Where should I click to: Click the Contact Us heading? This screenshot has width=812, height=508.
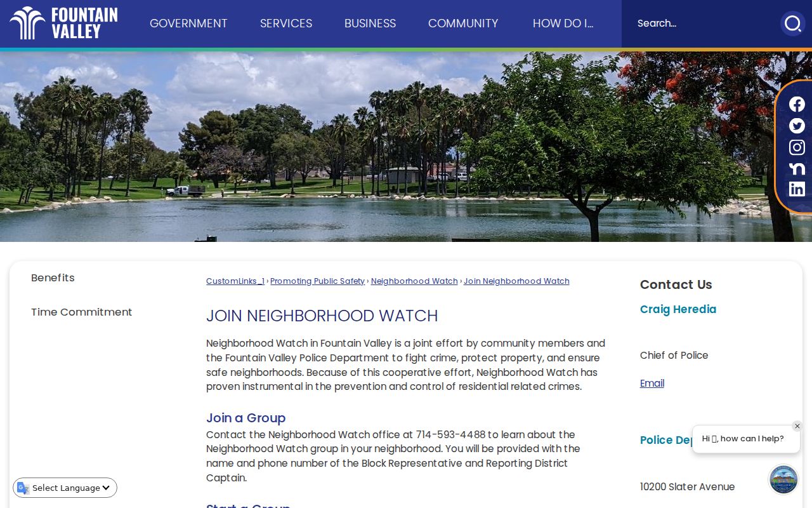(676, 284)
